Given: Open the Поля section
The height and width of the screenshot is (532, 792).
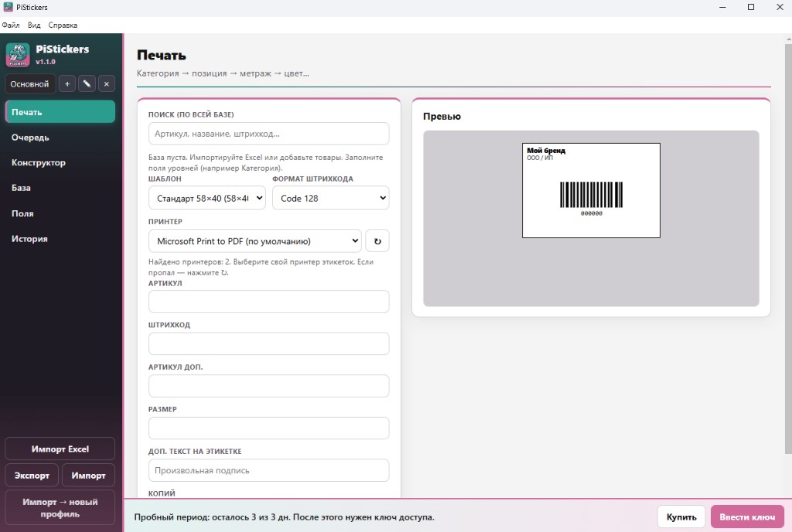Looking at the screenshot, I should coord(60,213).
